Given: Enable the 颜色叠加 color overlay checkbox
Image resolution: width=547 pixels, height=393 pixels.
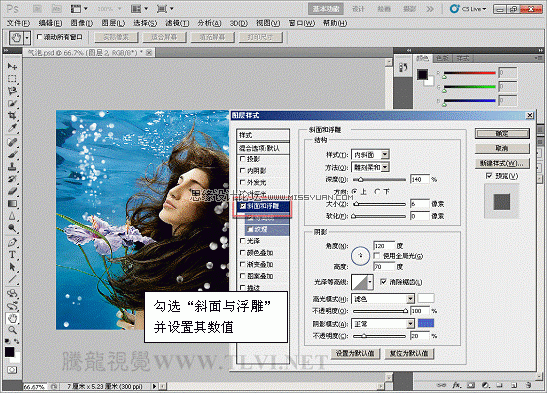Looking at the screenshot, I should click(243, 252).
